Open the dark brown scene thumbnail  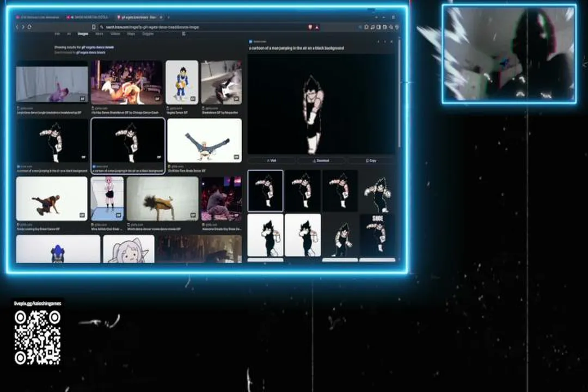tap(199, 249)
